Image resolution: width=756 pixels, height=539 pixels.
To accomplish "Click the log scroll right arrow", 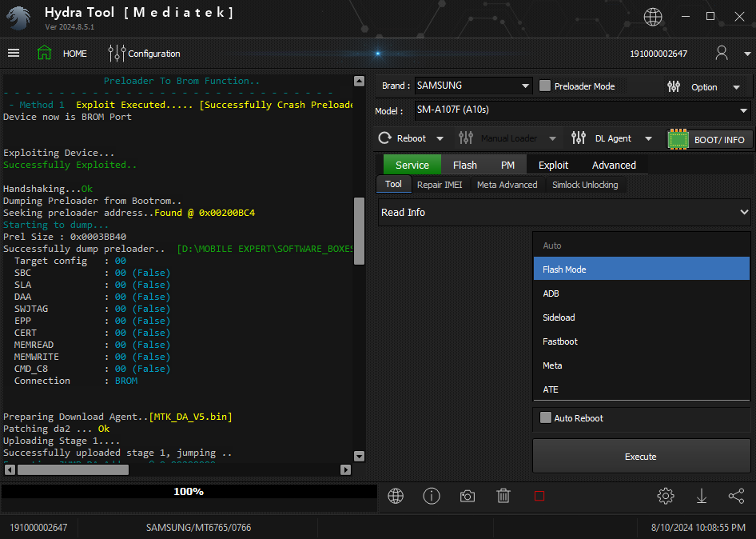I will tap(346, 469).
